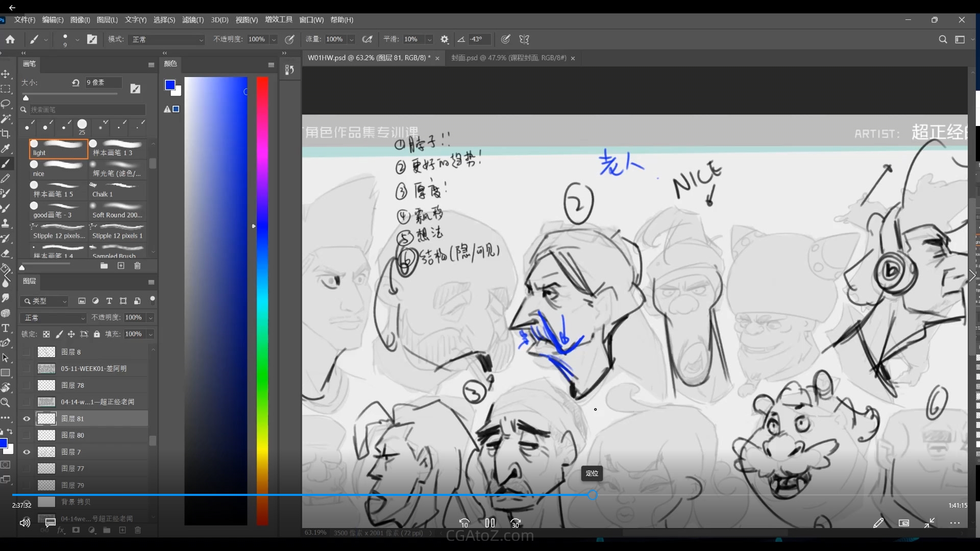The width and height of the screenshot is (980, 551).
Task: Delete brush using brushes panel trash icon
Action: pos(137,266)
